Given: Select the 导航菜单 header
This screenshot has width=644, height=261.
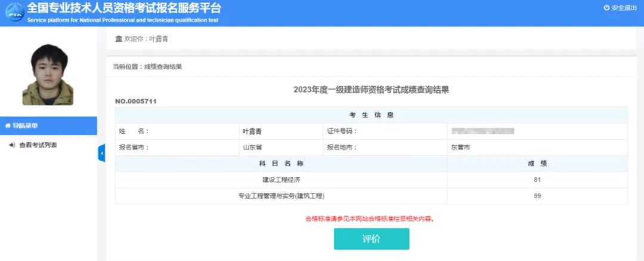Looking at the screenshot, I should point(48,125).
